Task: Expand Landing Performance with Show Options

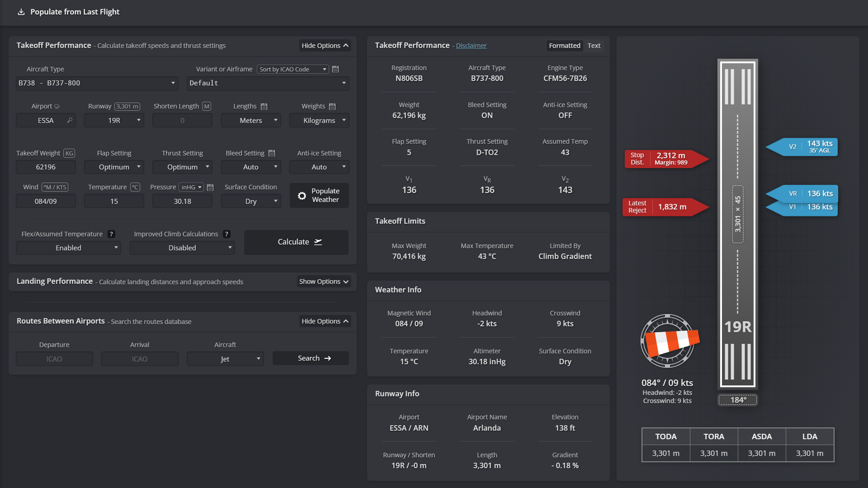Action: coord(324,282)
